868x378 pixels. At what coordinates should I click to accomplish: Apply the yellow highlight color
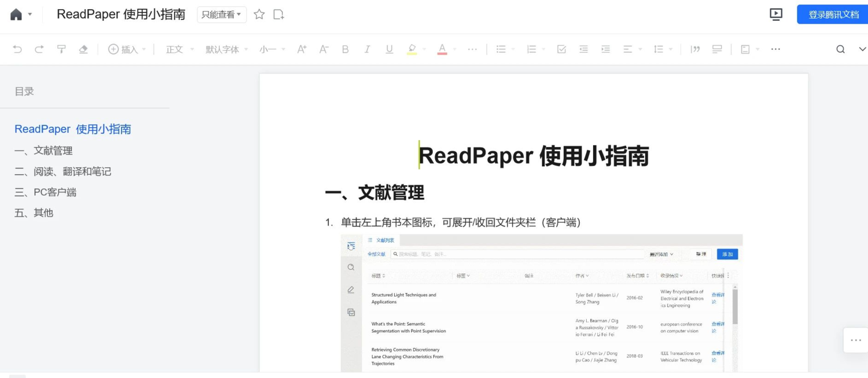point(412,49)
